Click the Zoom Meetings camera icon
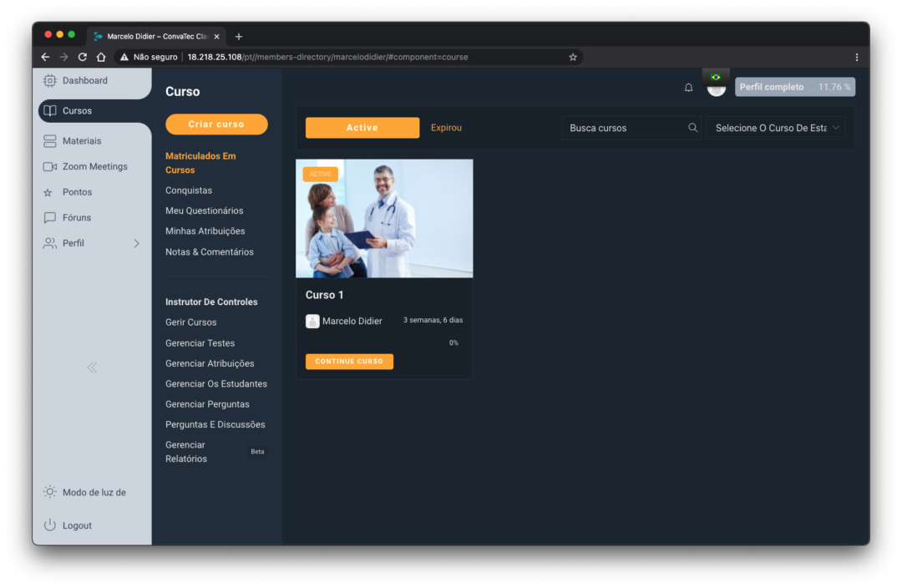902x588 pixels. (x=49, y=166)
